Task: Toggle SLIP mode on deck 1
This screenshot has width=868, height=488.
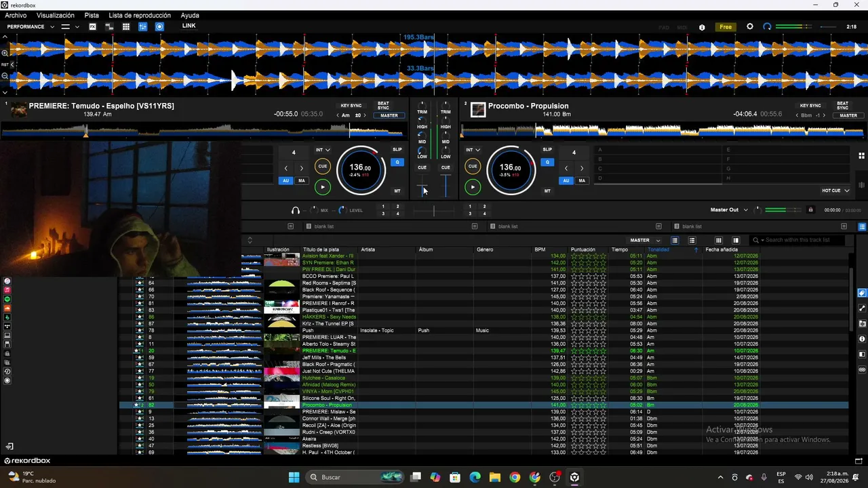Action: tap(397, 149)
